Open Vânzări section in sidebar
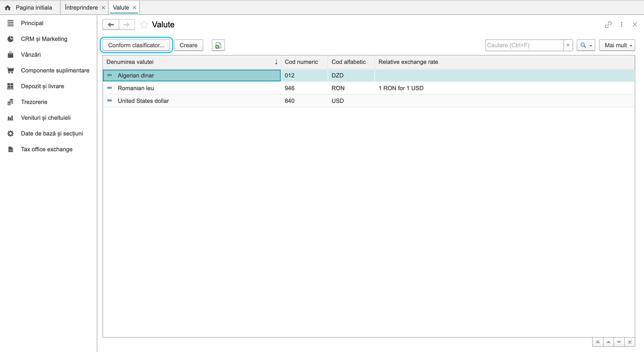The width and height of the screenshot is (644, 352). [31, 55]
